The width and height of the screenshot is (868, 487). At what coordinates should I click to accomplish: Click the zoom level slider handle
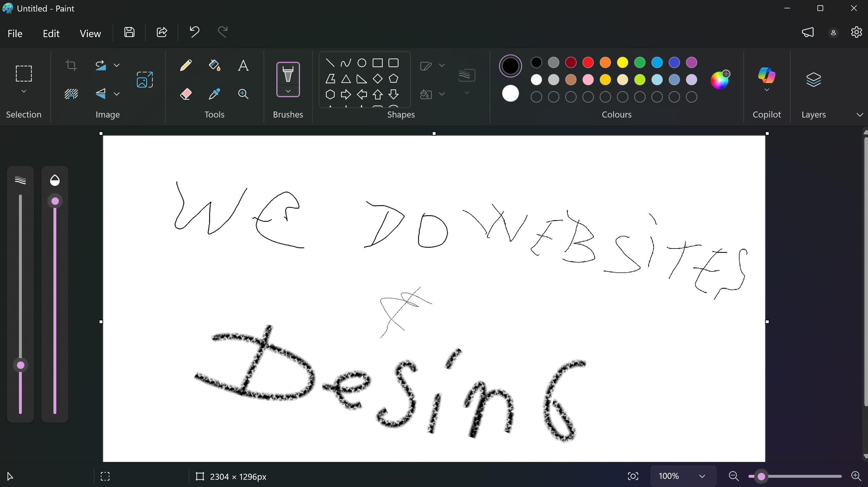[x=761, y=477]
